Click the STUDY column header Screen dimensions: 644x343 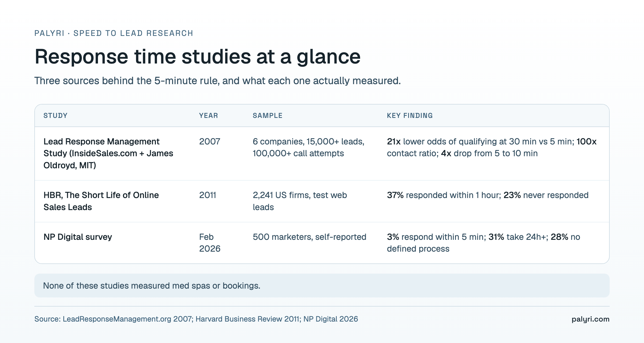tap(56, 115)
